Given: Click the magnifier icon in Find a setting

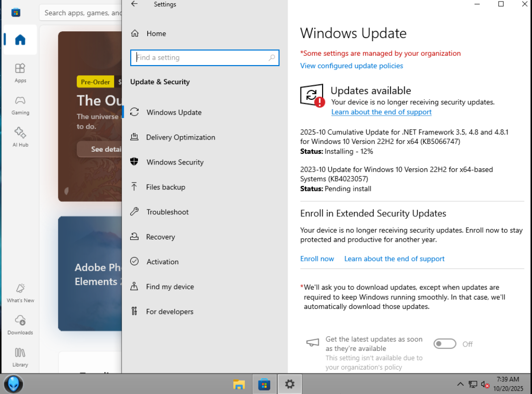Looking at the screenshot, I should 272,58.
